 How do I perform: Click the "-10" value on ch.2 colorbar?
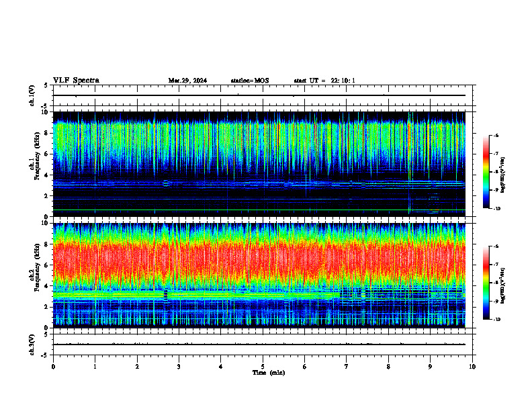[x=497, y=320]
